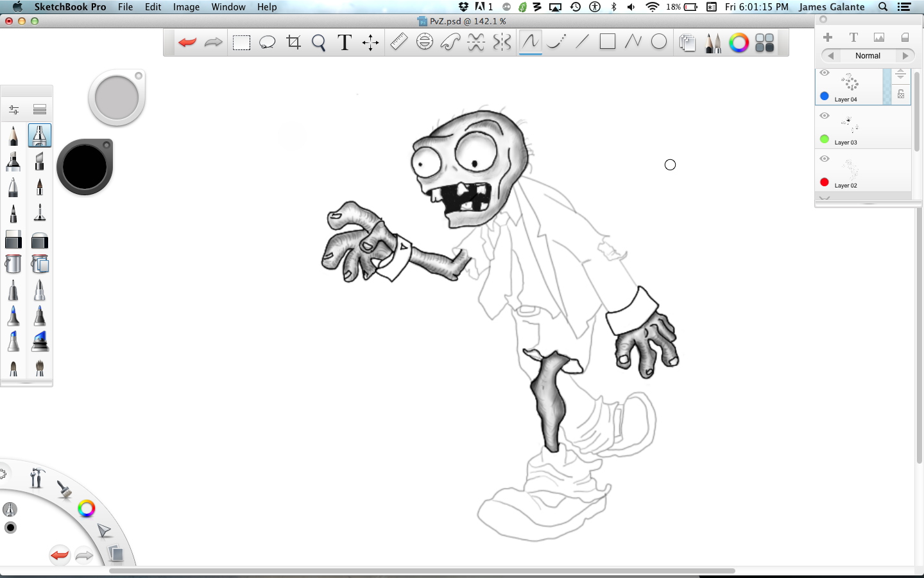Open brush properties sliders icon
924x578 pixels.
click(13, 109)
